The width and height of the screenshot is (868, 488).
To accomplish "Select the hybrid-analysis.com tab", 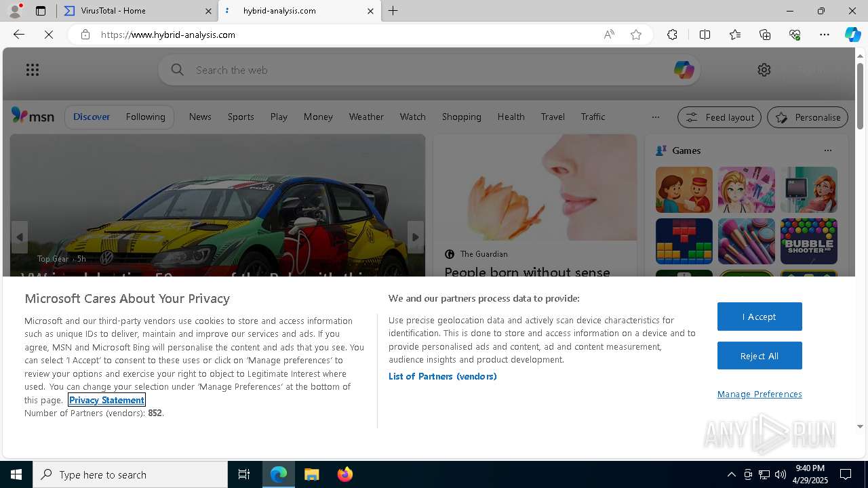I will coord(300,11).
